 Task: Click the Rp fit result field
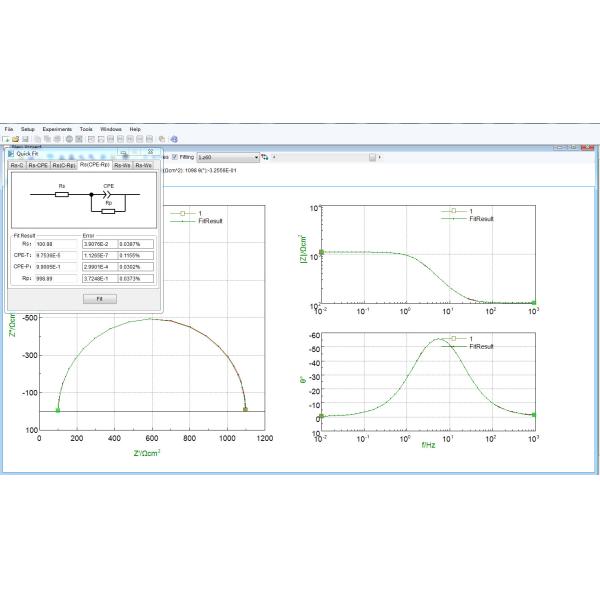pos(57,278)
